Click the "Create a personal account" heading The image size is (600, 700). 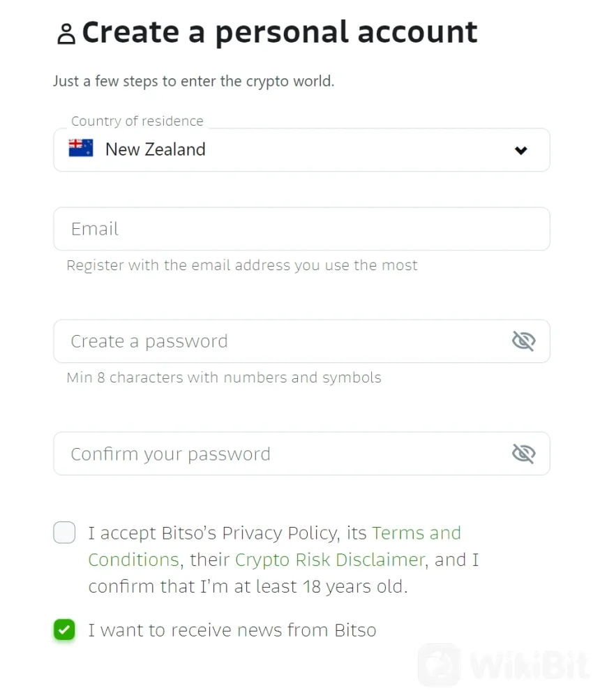(280, 33)
